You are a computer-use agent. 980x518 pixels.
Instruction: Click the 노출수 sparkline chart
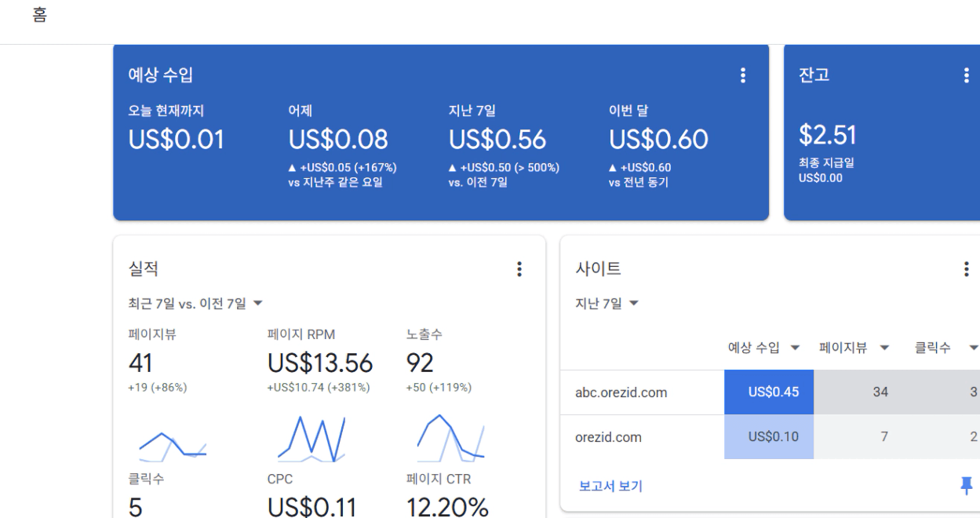coord(450,439)
